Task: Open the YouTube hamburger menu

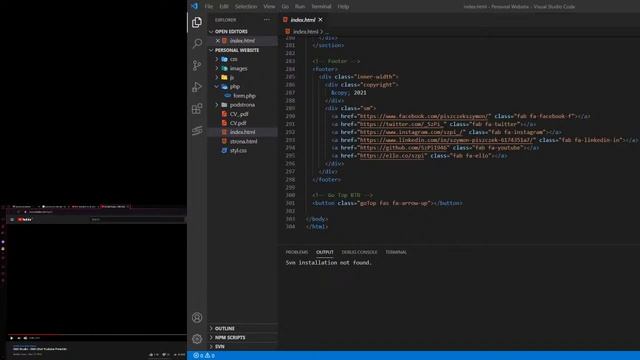Action: click(12, 220)
